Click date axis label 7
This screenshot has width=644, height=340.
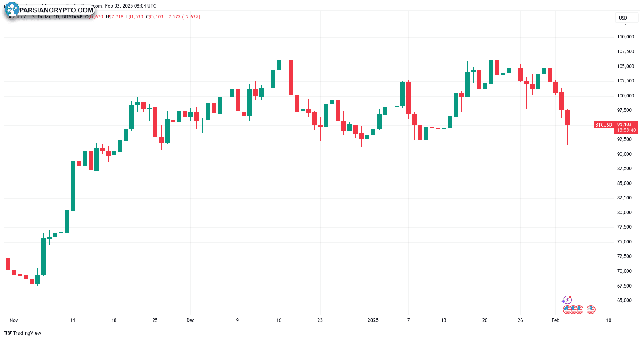click(408, 320)
